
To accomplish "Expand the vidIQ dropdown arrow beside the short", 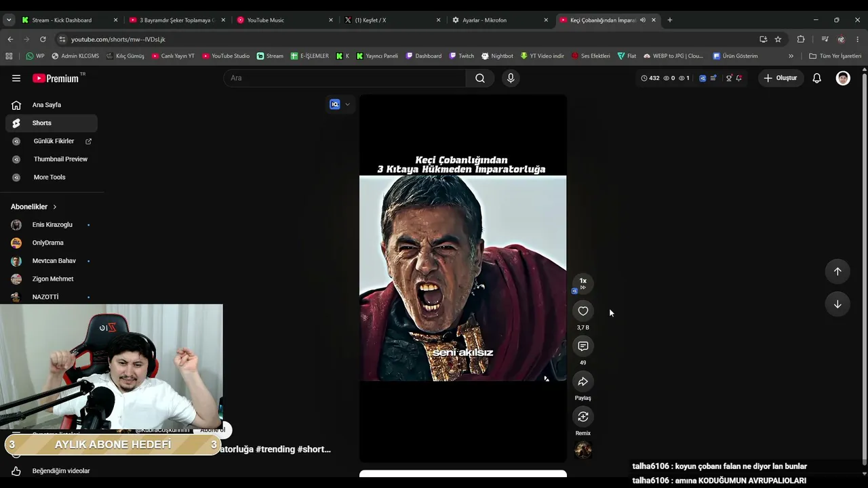I will pyautogui.click(x=347, y=104).
